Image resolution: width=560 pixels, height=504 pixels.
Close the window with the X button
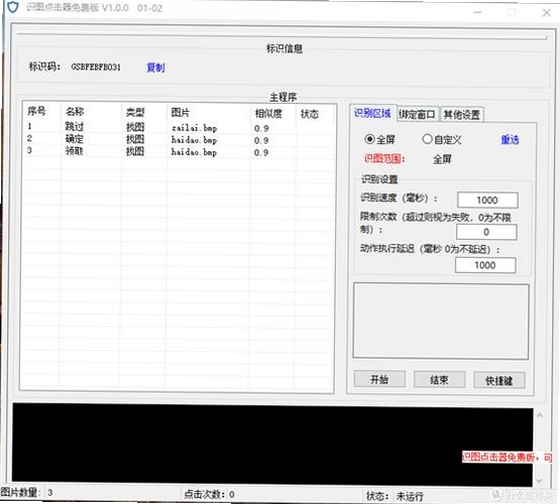[x=546, y=13]
